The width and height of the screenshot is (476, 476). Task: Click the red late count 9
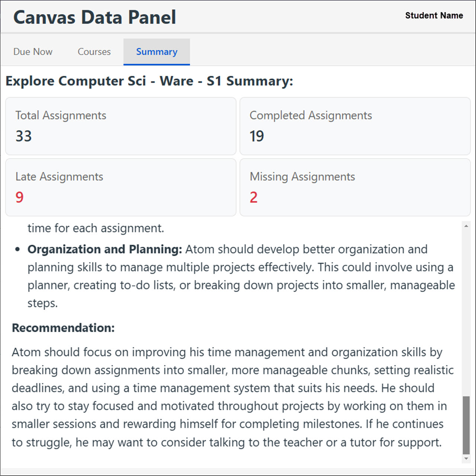click(20, 197)
